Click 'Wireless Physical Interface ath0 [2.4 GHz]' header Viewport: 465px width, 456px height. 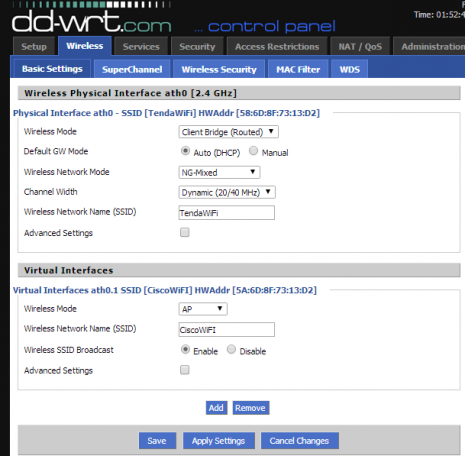130,93
